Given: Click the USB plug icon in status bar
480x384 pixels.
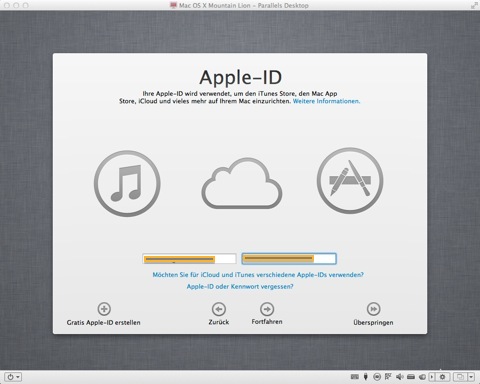Looking at the screenshot, I should (x=366, y=377).
